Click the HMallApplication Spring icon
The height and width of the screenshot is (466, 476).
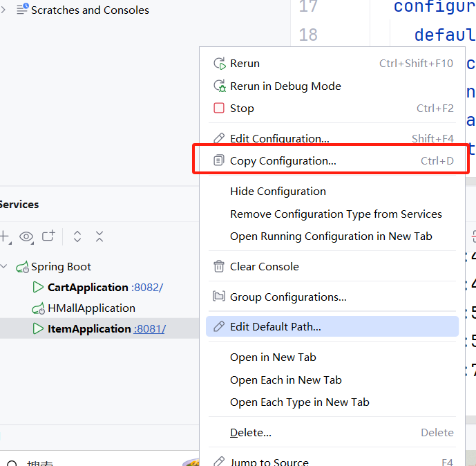[38, 308]
